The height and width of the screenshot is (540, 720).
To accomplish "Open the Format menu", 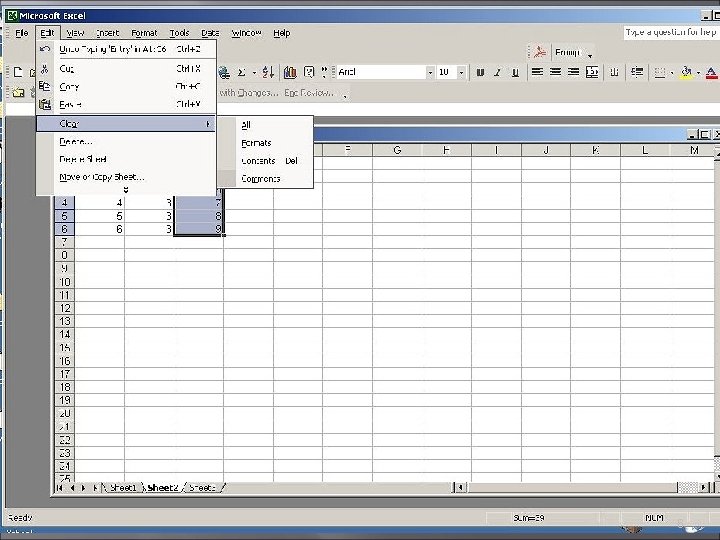I will 144,33.
